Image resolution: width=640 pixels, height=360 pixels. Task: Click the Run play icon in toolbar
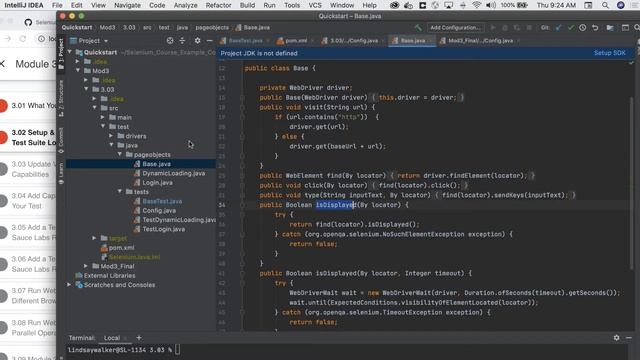(x=493, y=28)
